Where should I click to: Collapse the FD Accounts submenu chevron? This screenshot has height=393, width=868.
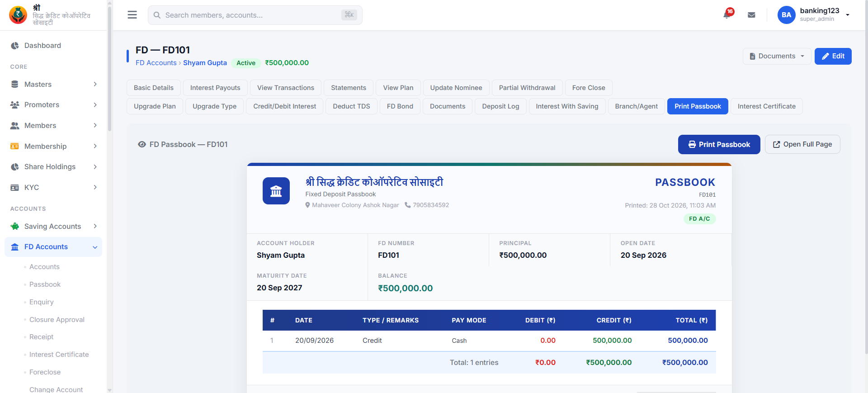coord(95,247)
